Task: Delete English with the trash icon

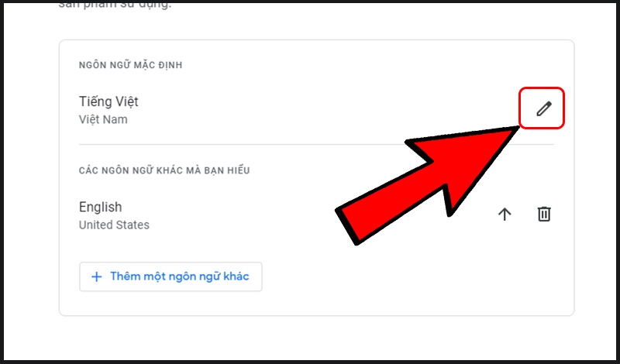Action: pos(544,214)
